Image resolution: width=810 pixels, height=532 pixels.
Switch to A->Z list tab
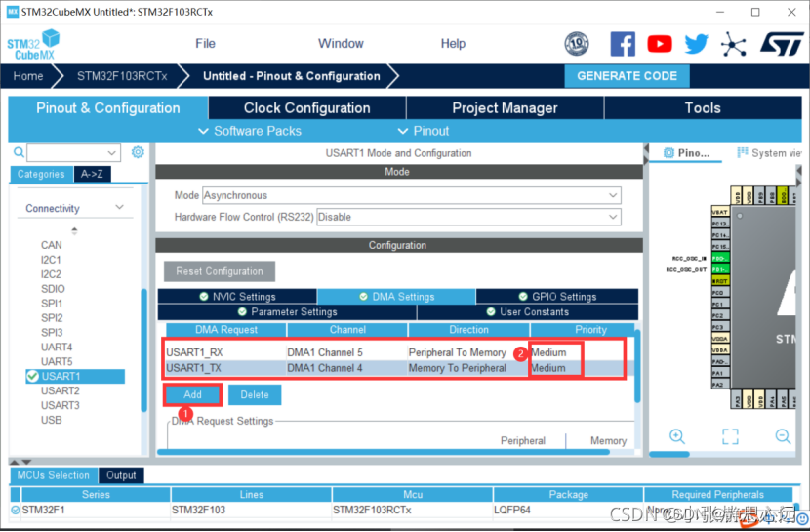point(92,174)
